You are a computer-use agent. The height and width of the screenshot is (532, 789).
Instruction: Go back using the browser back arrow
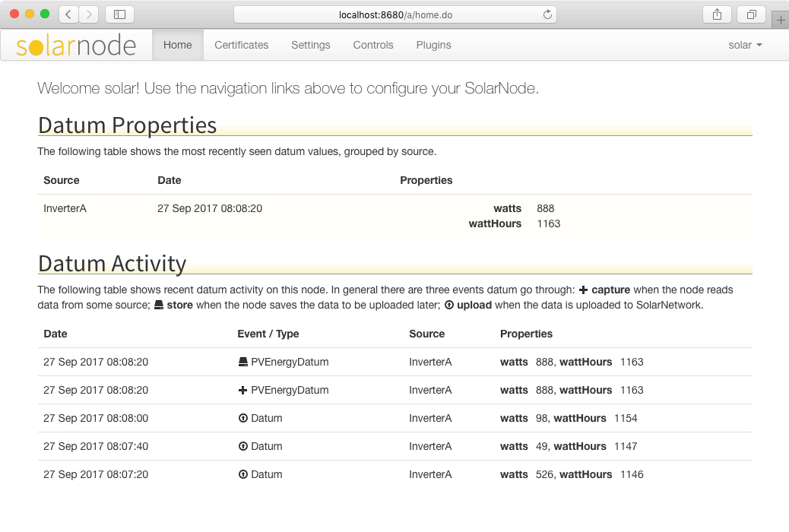(x=68, y=14)
